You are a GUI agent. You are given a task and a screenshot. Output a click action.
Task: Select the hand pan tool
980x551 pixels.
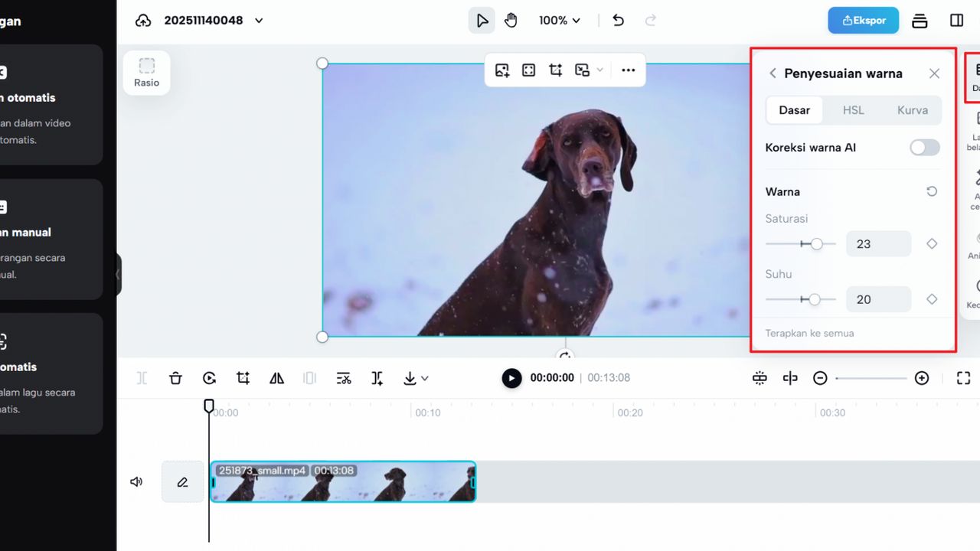coord(511,21)
